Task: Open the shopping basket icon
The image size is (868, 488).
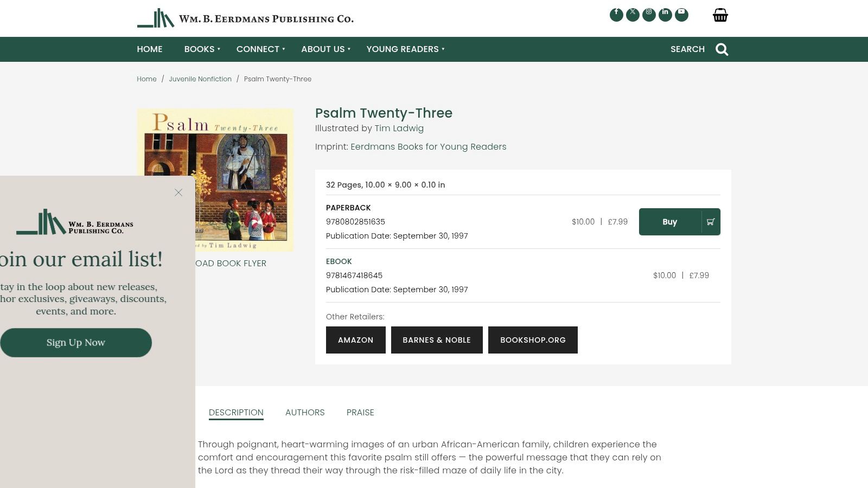Action: pos(720,15)
